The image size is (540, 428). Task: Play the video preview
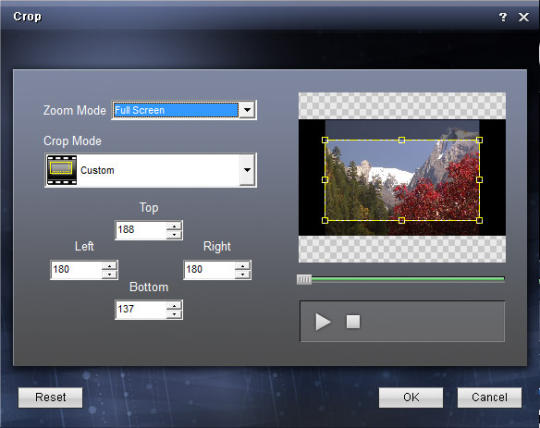click(323, 322)
